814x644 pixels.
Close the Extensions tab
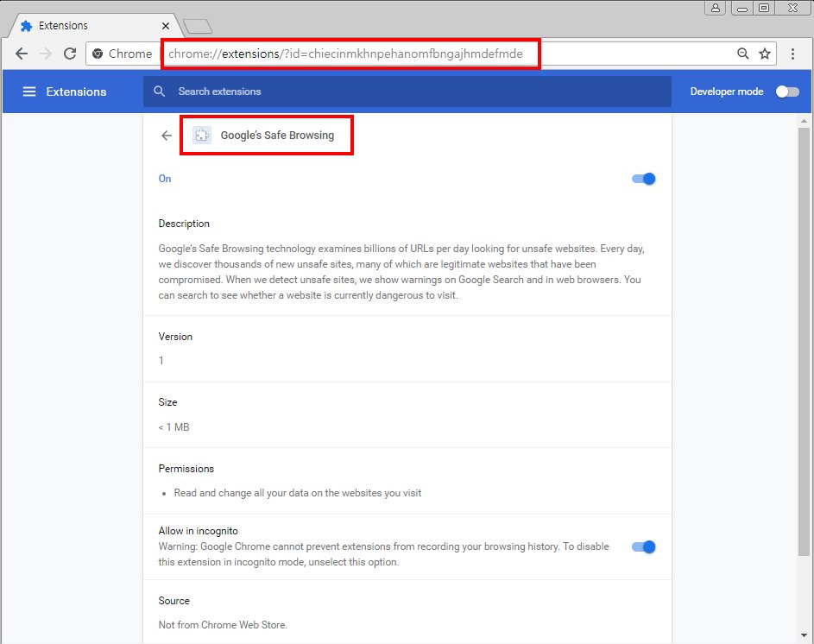coord(166,26)
